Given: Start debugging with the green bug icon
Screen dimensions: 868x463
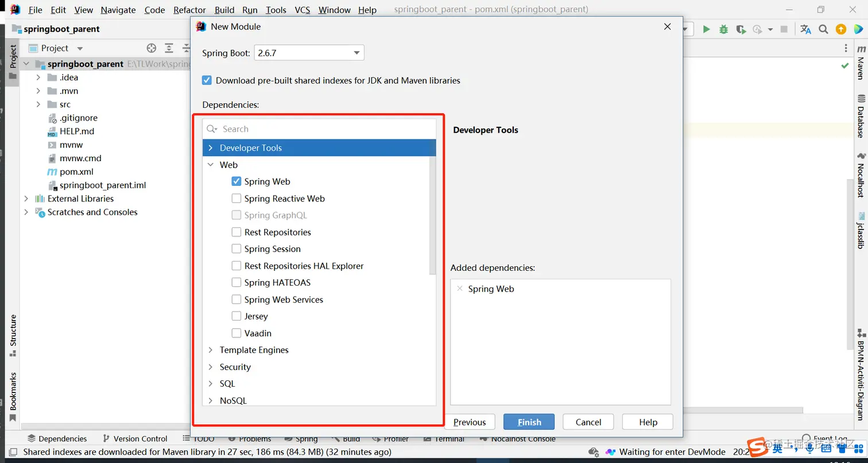Looking at the screenshot, I should 724,29.
